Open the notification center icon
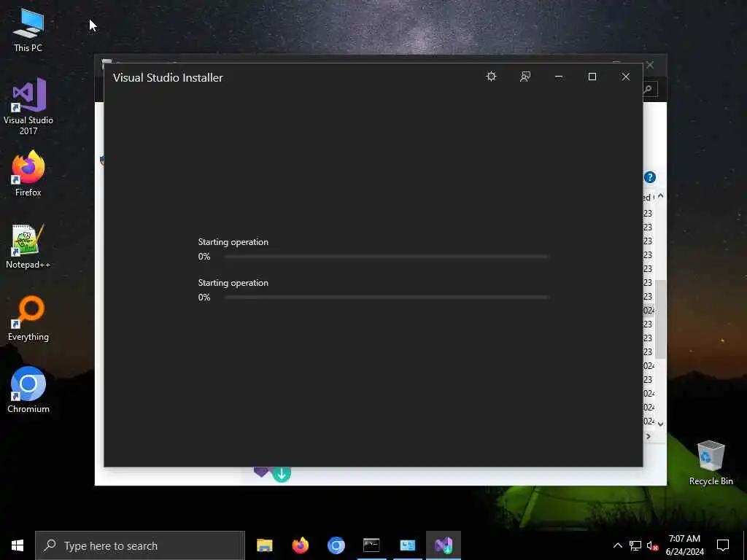The height and width of the screenshot is (560, 747). 723,545
